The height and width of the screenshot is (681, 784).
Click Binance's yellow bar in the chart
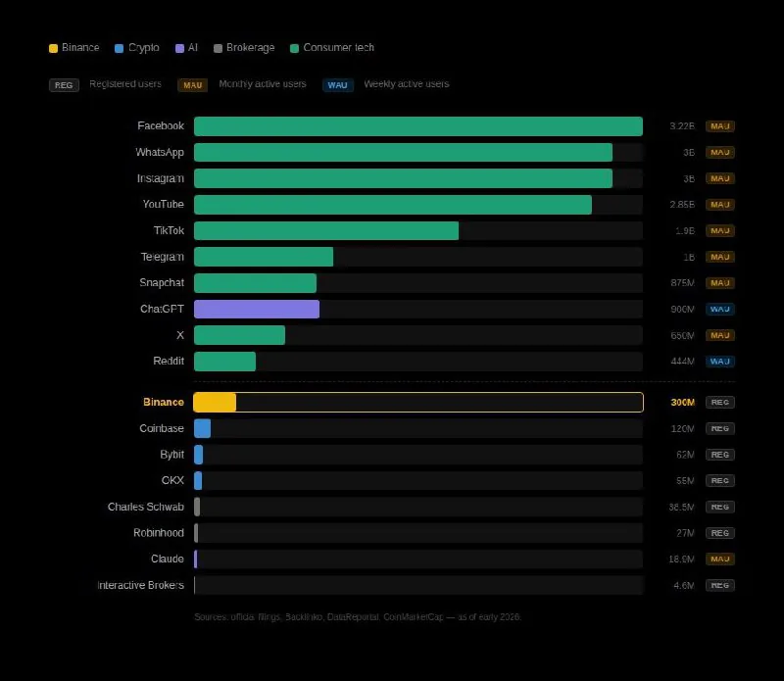(216, 402)
